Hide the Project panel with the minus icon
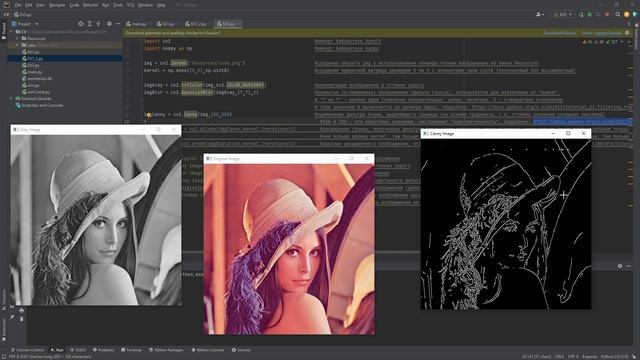This screenshot has height=360, width=640. [118, 24]
